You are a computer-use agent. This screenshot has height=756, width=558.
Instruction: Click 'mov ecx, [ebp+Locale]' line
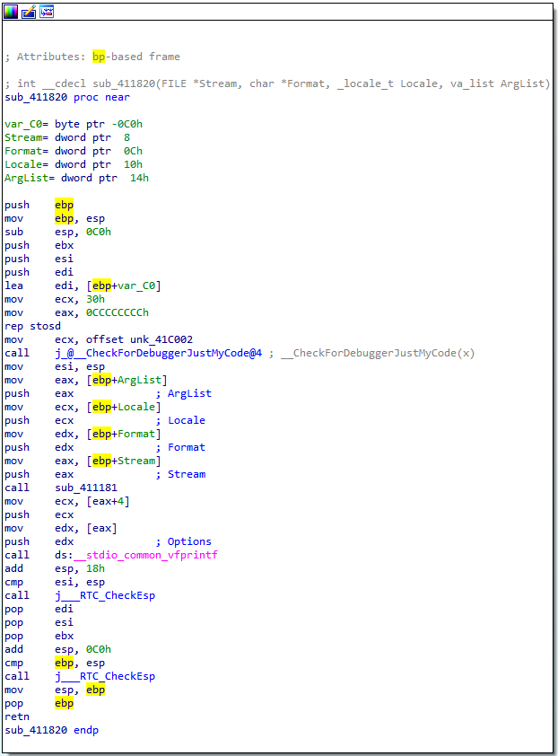(x=83, y=408)
